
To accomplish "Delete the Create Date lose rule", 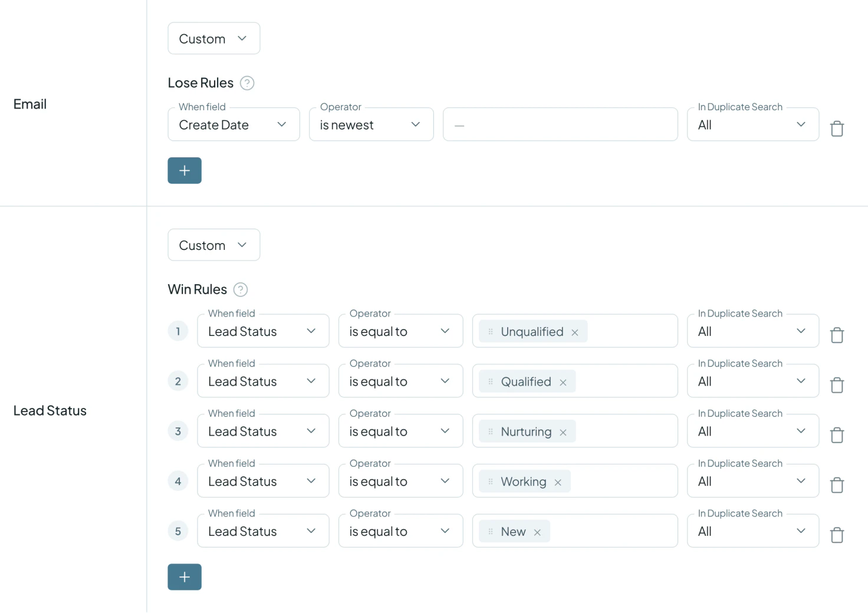I will pos(837,128).
